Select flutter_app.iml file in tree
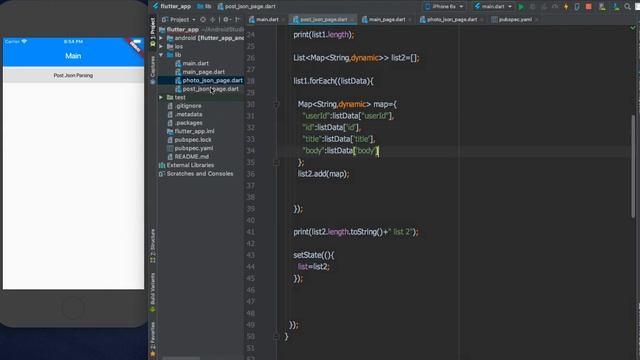The width and height of the screenshot is (640, 360). 194,131
